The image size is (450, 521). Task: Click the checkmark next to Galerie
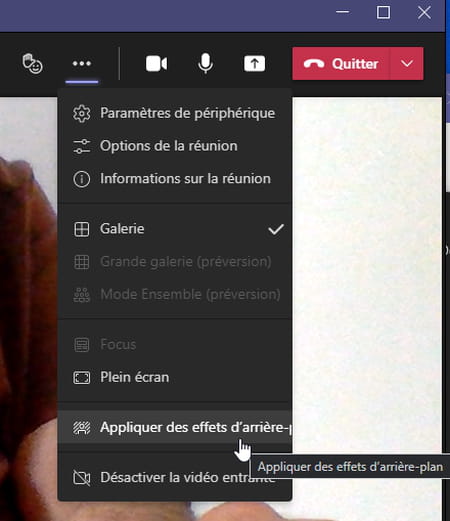click(276, 229)
